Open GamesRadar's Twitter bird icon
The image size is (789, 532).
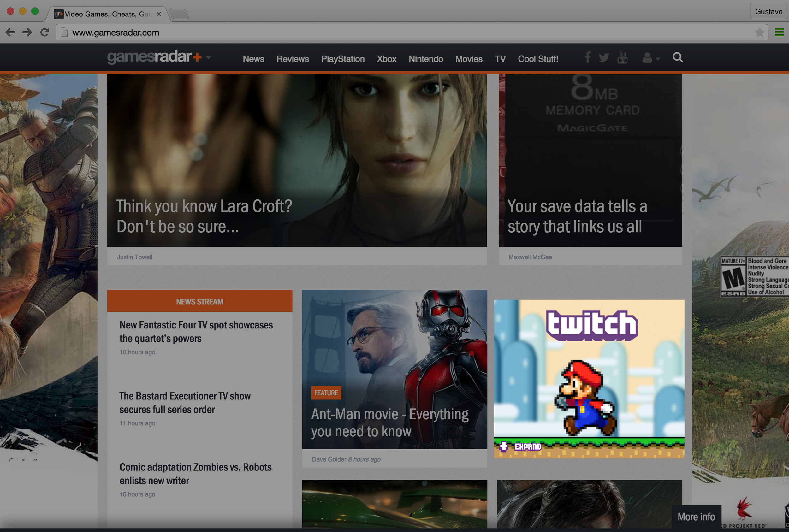pyautogui.click(x=604, y=58)
